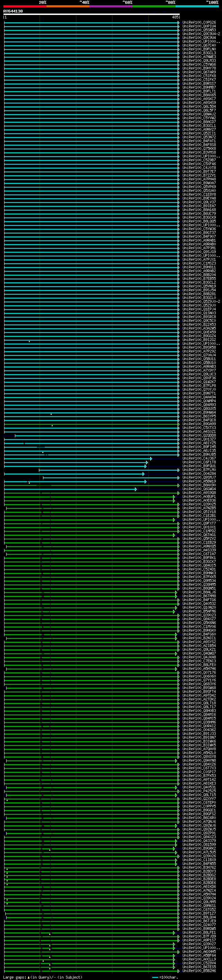222x980 pixels.
Task: Select the UniRef100_A7NWE3 label
Action: click(x=199, y=57)
